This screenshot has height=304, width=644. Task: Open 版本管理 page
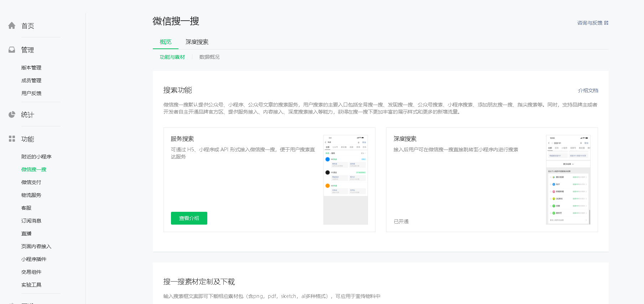(31, 68)
